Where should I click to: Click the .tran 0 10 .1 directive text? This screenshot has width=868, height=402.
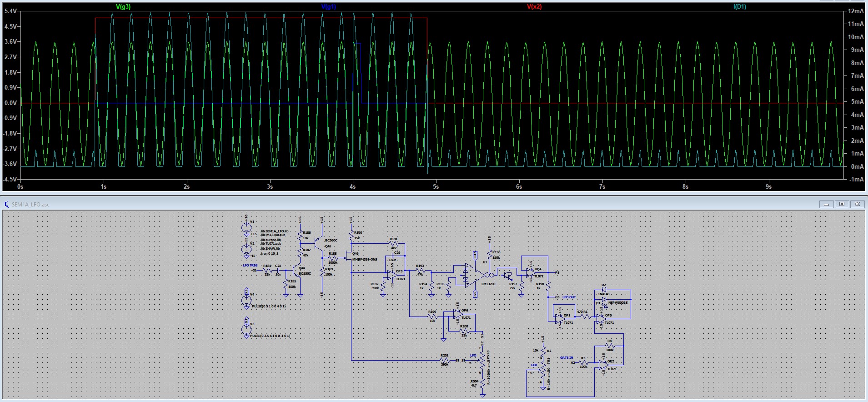[x=271, y=254]
